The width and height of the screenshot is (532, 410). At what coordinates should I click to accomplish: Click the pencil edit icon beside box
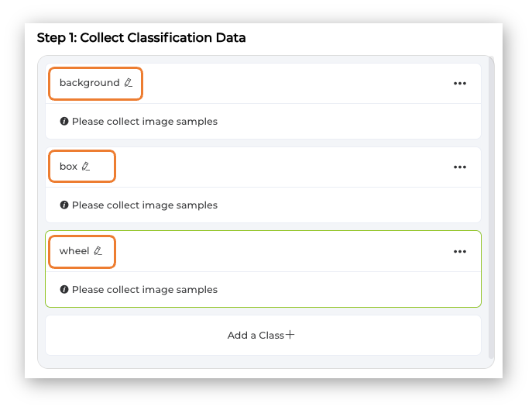(x=86, y=167)
